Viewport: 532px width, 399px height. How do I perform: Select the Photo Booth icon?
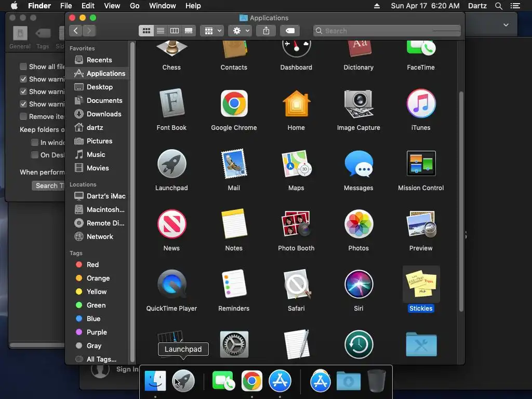pos(296,224)
